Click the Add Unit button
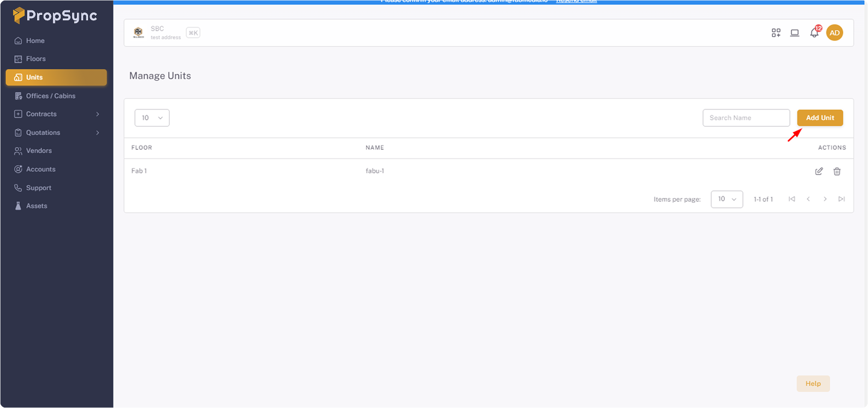Image resolution: width=868 pixels, height=408 pixels. (x=820, y=118)
